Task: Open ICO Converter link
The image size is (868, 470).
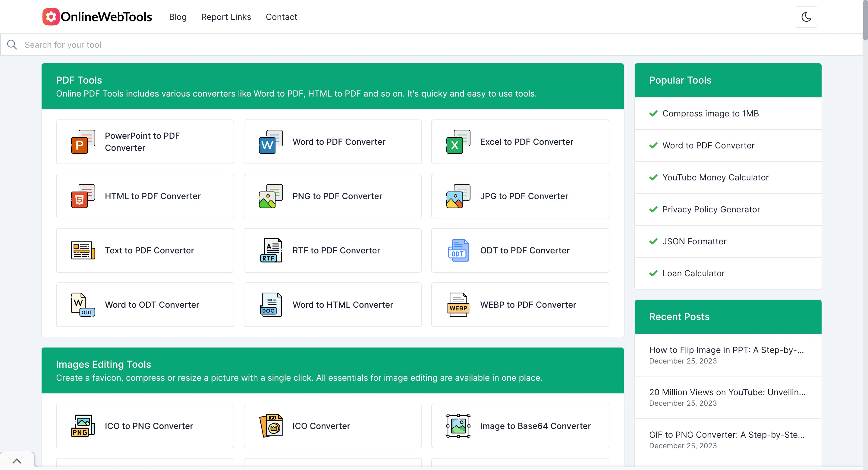Action: tap(321, 426)
